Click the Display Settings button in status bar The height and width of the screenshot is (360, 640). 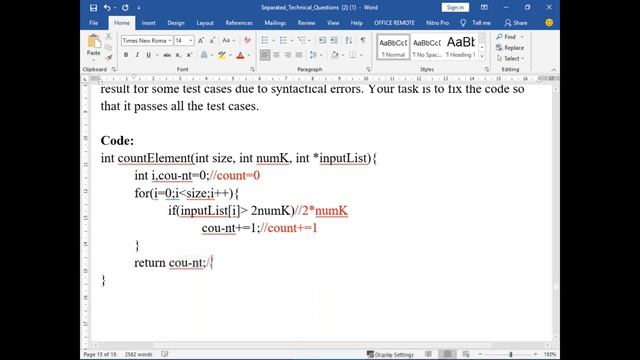390,354
